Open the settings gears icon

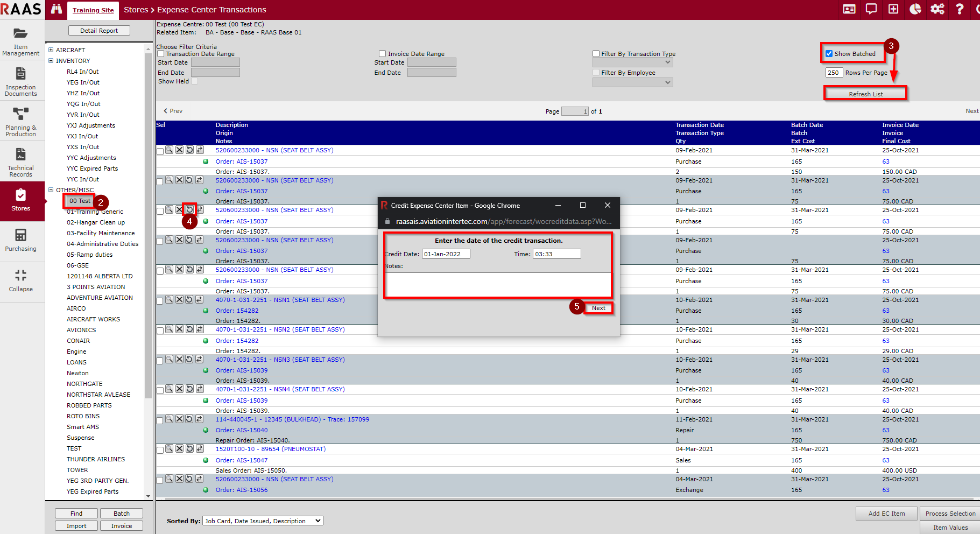(937, 9)
